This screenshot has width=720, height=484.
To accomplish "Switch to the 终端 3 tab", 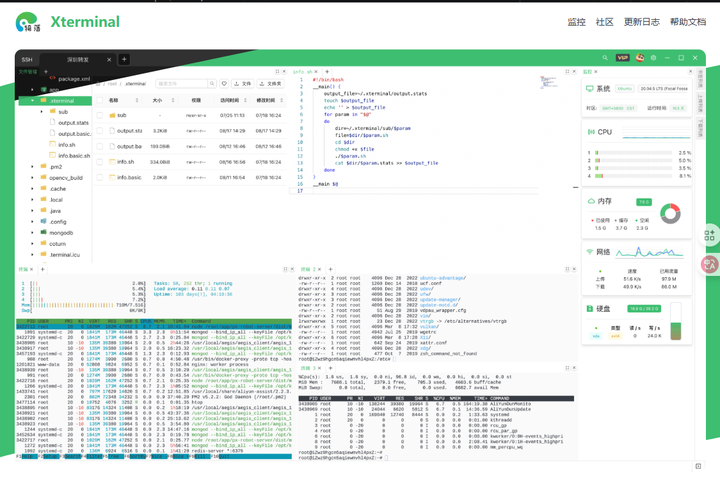I will (x=308, y=368).
